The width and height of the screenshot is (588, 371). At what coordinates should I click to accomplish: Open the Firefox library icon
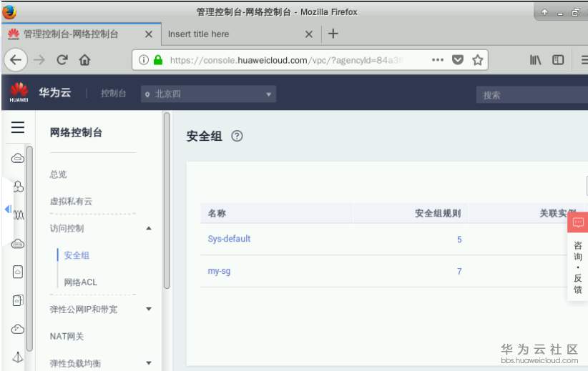535,60
